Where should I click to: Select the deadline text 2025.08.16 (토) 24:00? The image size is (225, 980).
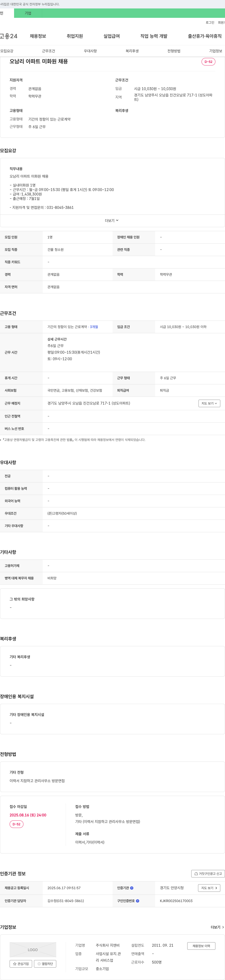(x=28, y=815)
